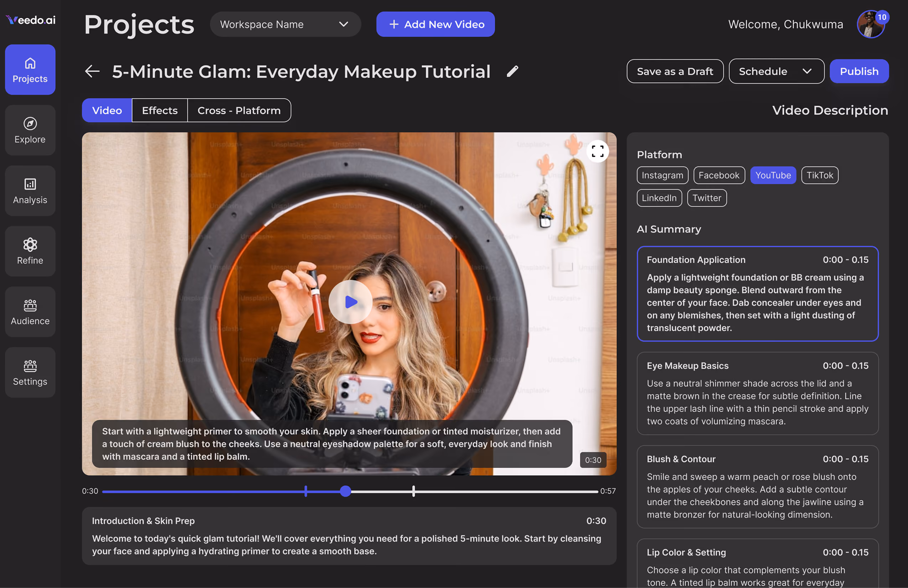The height and width of the screenshot is (588, 908).
Task: Click the video caption overlay text
Action: [332, 444]
